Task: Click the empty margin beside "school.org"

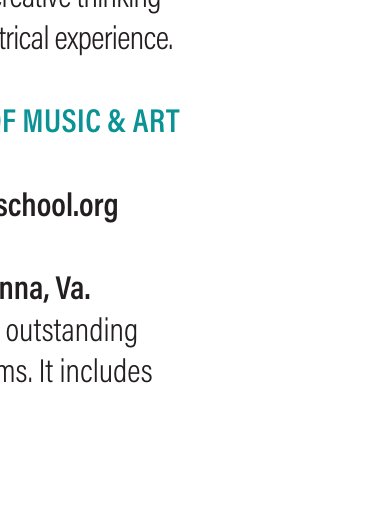Action: [253, 206]
